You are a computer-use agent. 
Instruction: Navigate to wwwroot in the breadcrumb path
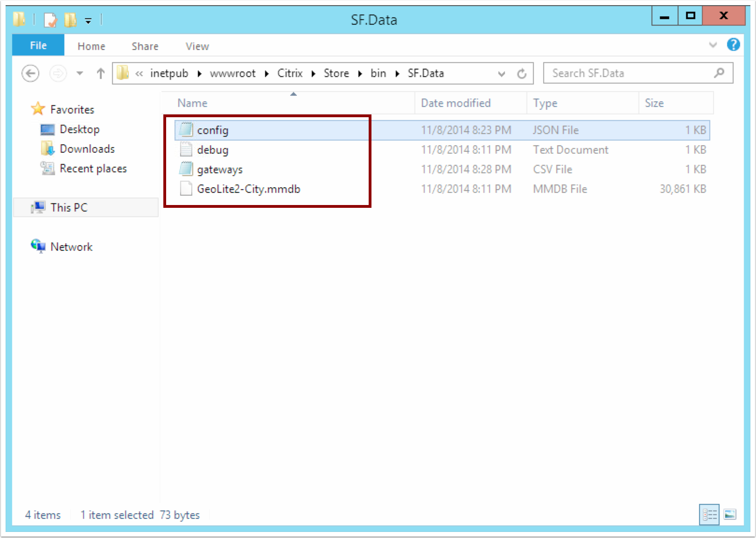pyautogui.click(x=232, y=73)
